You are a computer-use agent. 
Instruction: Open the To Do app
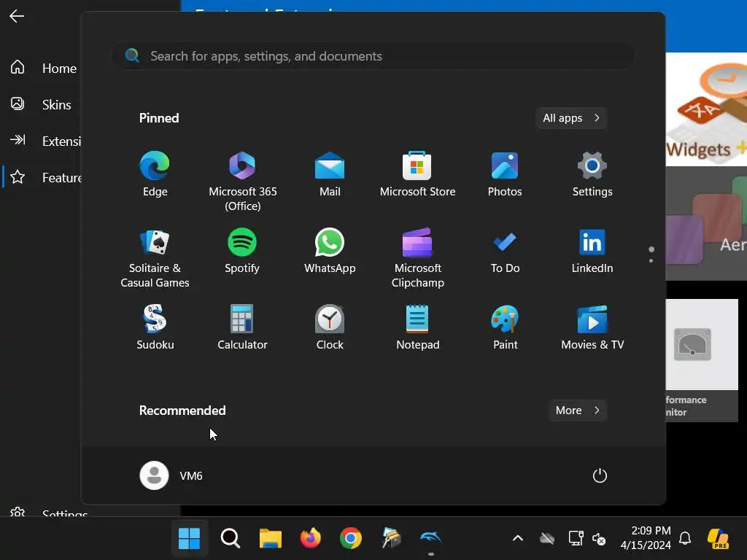[x=505, y=251]
